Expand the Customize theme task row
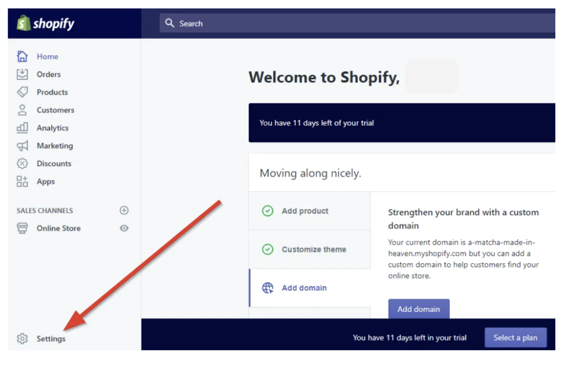 pyautogui.click(x=314, y=249)
